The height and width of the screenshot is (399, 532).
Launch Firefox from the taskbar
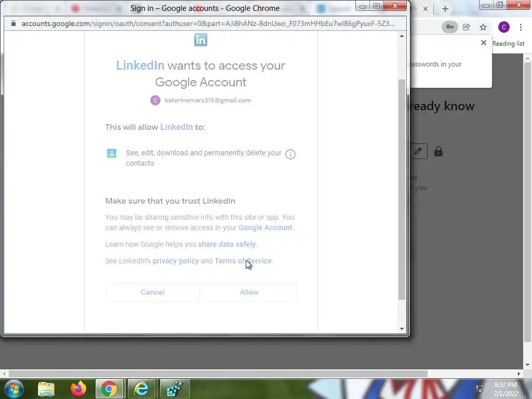point(78,389)
